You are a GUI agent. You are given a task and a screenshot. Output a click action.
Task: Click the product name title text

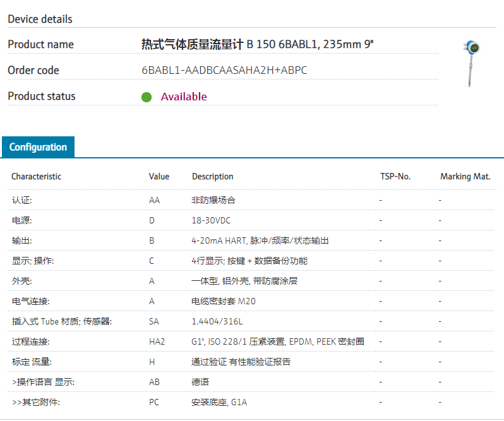click(260, 44)
